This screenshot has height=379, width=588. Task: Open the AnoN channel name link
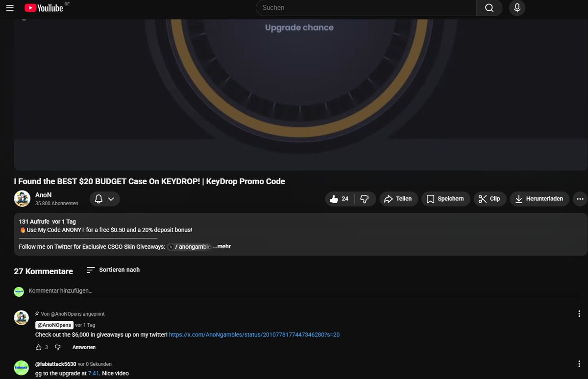pos(43,195)
